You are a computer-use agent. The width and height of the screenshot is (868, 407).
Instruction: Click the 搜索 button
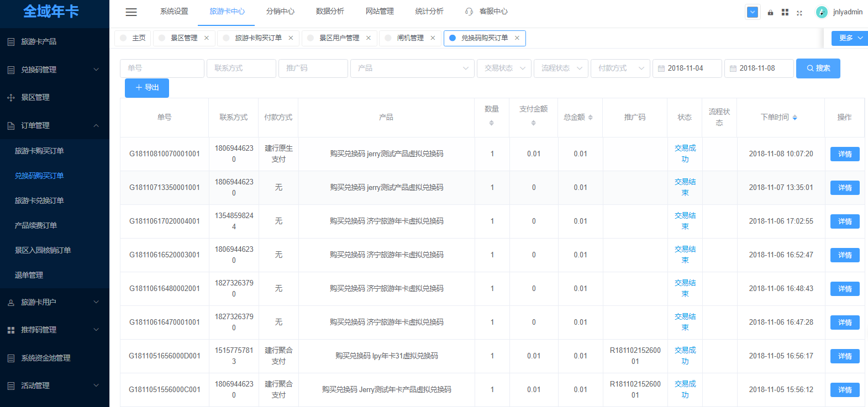[x=818, y=68]
